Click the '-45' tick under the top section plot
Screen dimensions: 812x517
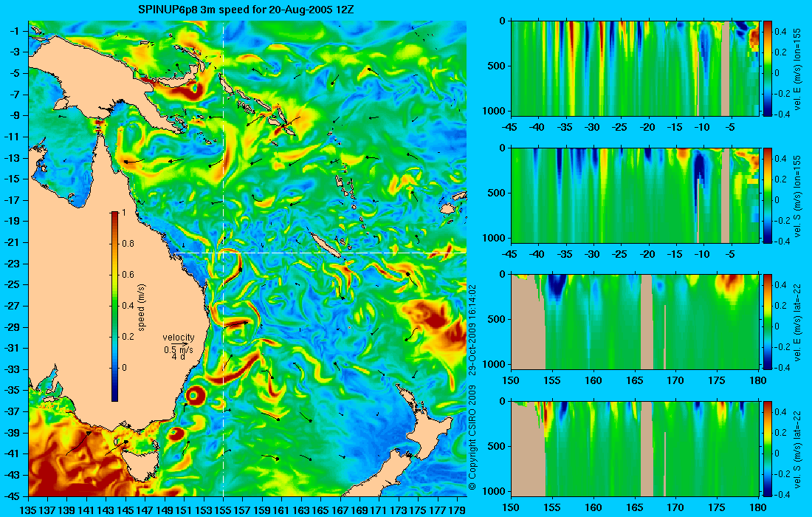tap(511, 128)
